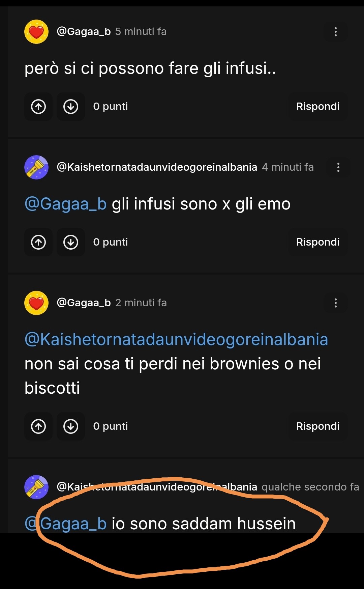This screenshot has width=364, height=589.
Task: Open Gagaa_b's heart avatar on first comment
Action: point(36,32)
